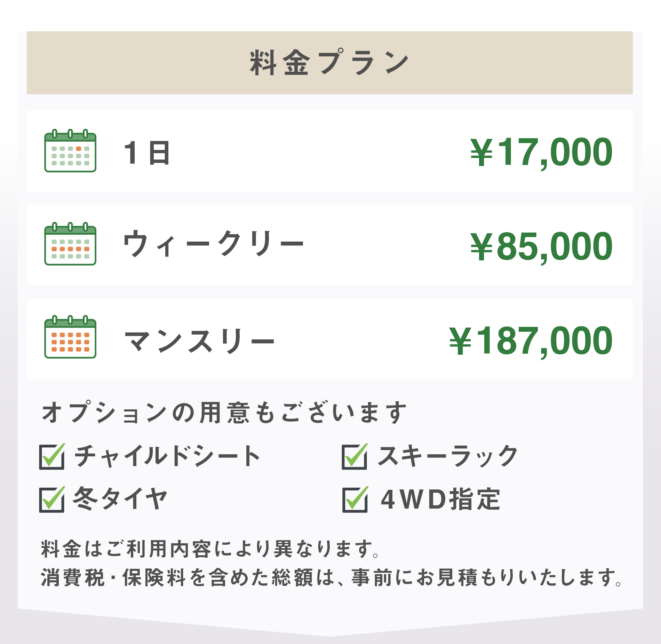Toggle the スキーラック checkbox
This screenshot has height=644, width=661.
point(355,457)
